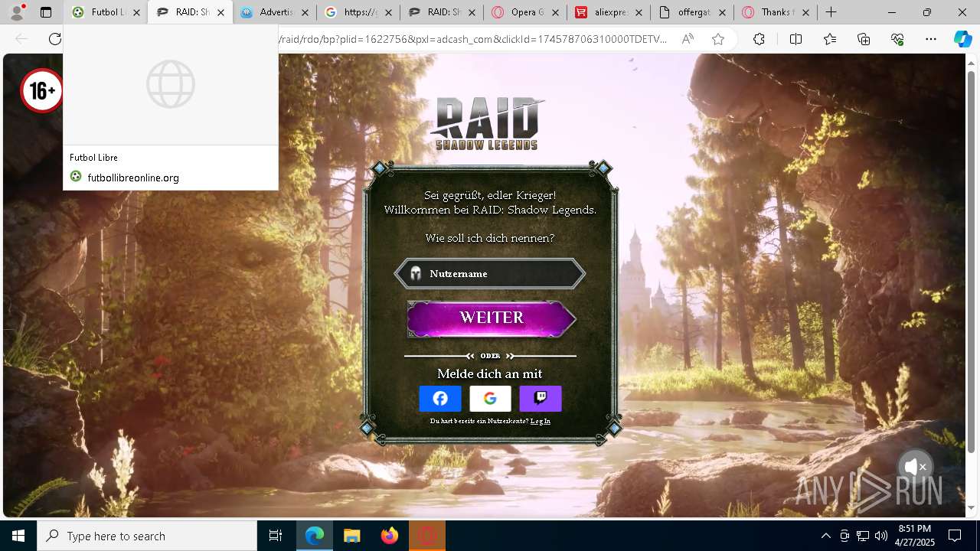This screenshot has height=551, width=980.
Task: Open the Opera taskbar icon
Action: point(426,536)
